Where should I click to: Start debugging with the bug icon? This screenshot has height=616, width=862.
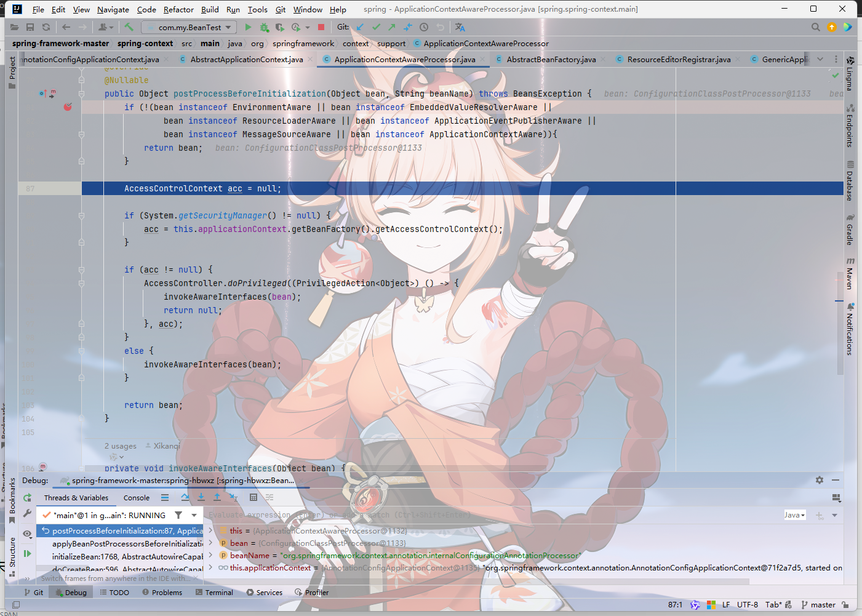coord(264,27)
